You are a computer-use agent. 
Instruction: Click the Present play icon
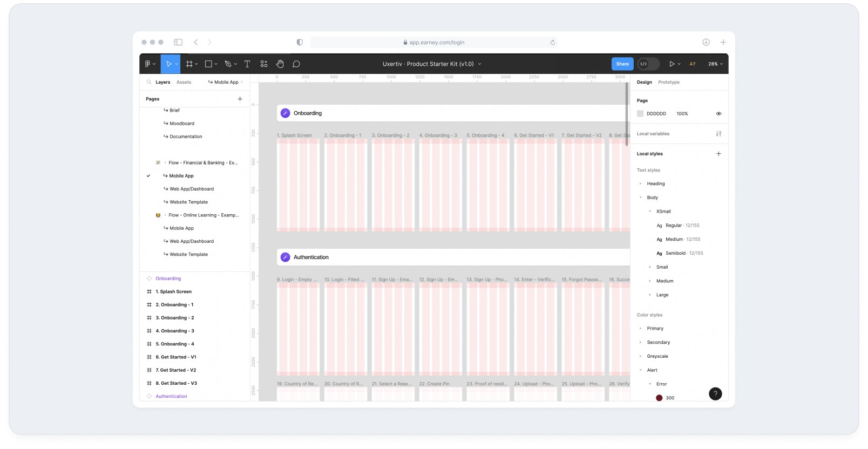[x=672, y=64]
